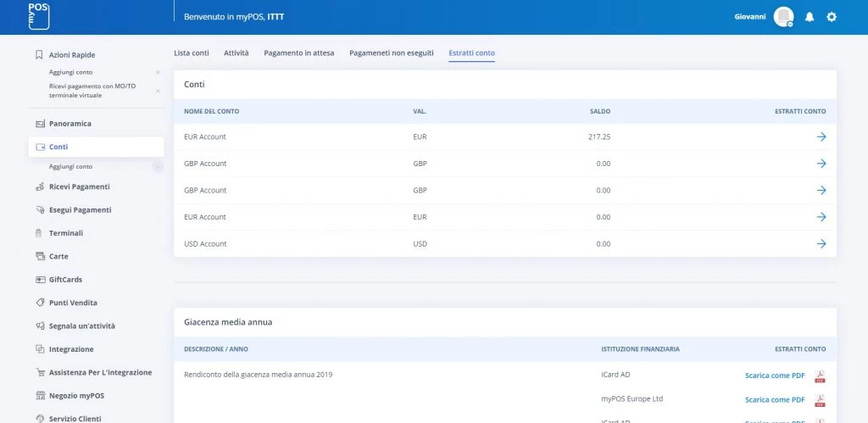This screenshot has height=423, width=868.
Task: Open the GiftCards sidebar section
Action: (x=65, y=280)
